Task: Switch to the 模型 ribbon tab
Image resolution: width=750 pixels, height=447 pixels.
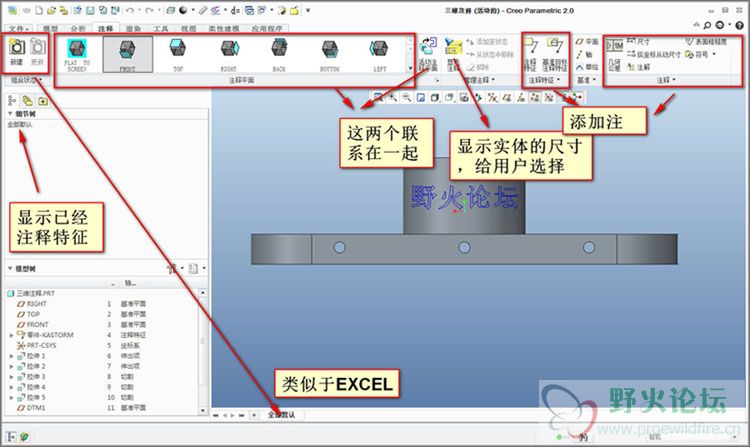Action: (50, 29)
